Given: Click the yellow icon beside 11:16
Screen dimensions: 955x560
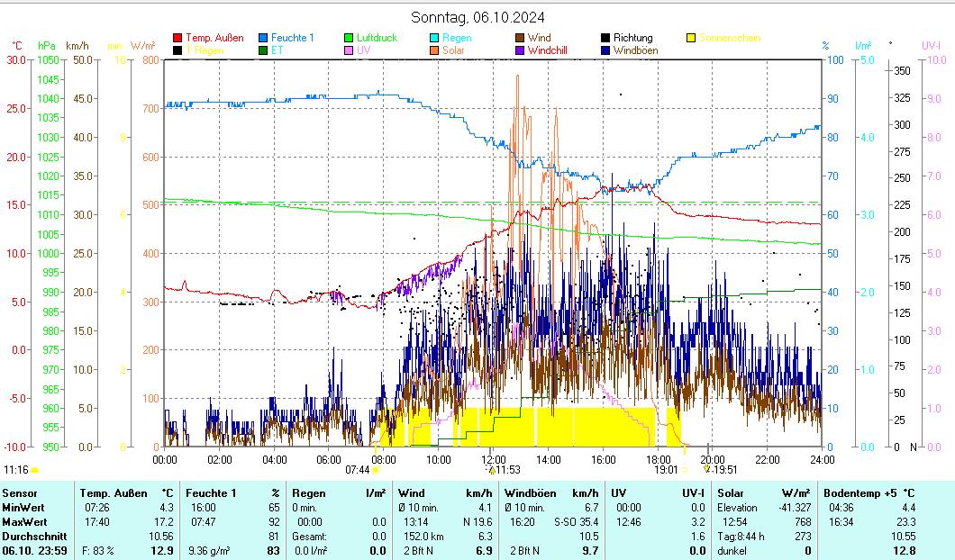Looking at the screenshot, I should pyautogui.click(x=35, y=470).
